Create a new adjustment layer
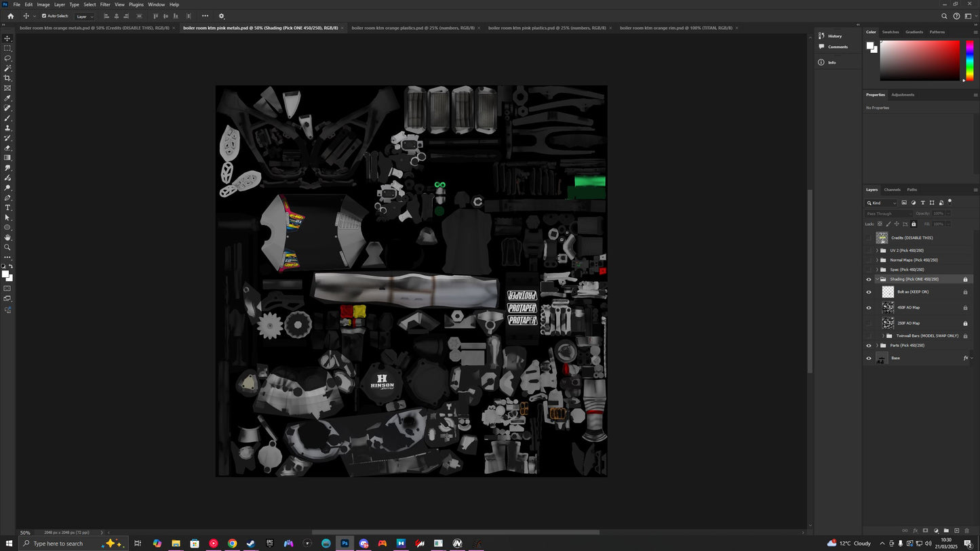Screen dimensions: 980x551 [x=936, y=531]
